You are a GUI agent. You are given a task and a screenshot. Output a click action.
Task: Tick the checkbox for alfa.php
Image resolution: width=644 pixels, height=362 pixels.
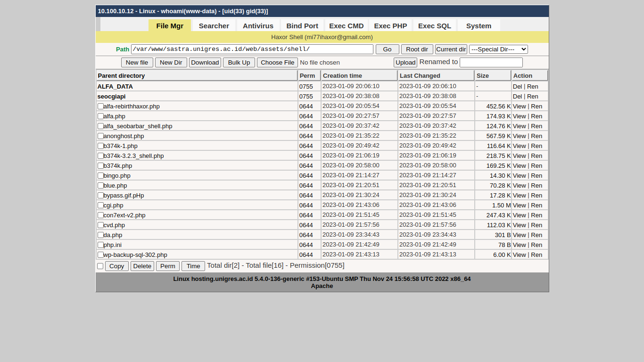click(100, 116)
